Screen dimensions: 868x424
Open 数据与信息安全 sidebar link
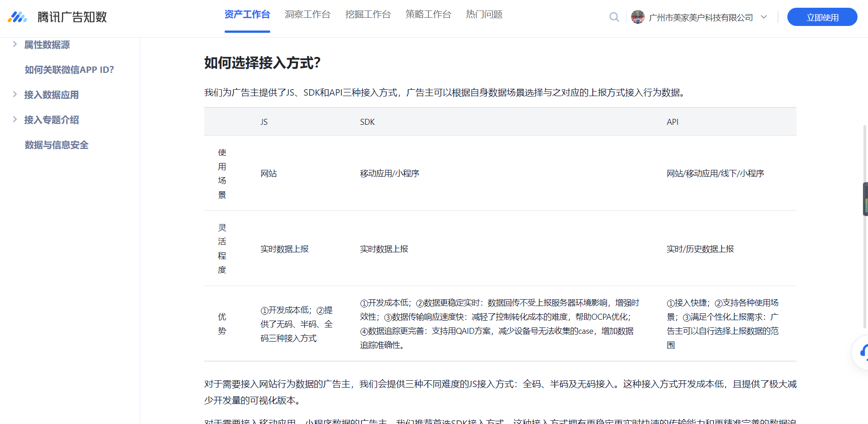56,145
